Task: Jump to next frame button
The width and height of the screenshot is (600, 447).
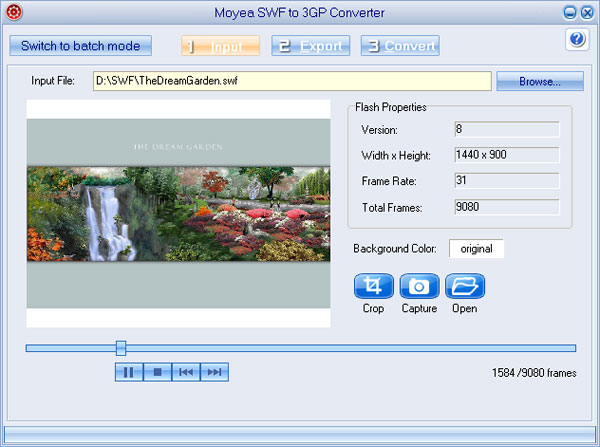Action: (215, 372)
